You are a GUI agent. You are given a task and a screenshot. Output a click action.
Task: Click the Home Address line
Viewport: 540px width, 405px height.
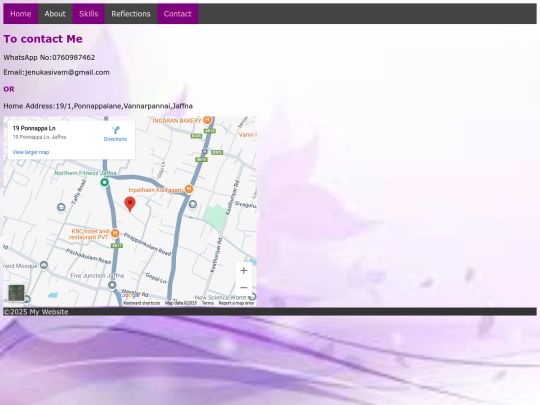point(98,106)
